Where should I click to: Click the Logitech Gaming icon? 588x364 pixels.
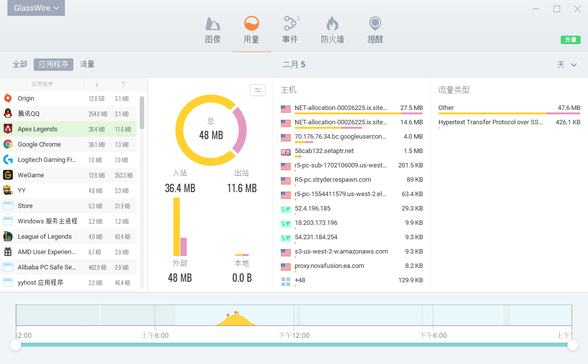[x=8, y=159]
